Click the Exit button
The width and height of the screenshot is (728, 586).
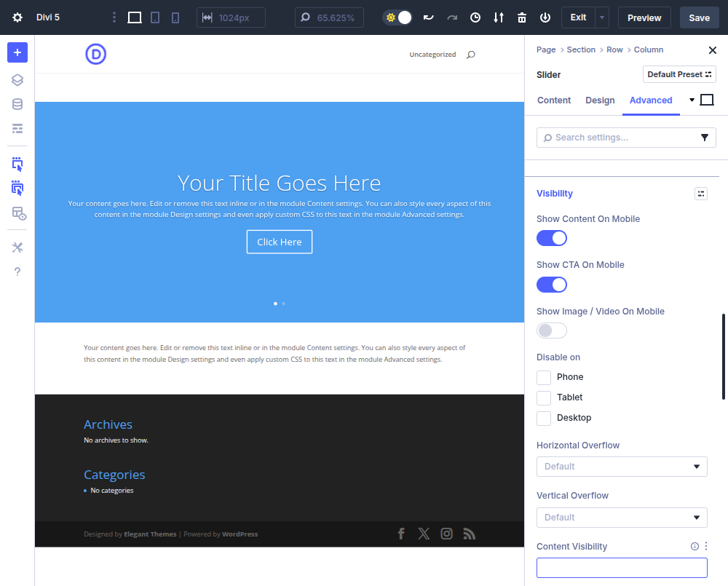tap(578, 17)
